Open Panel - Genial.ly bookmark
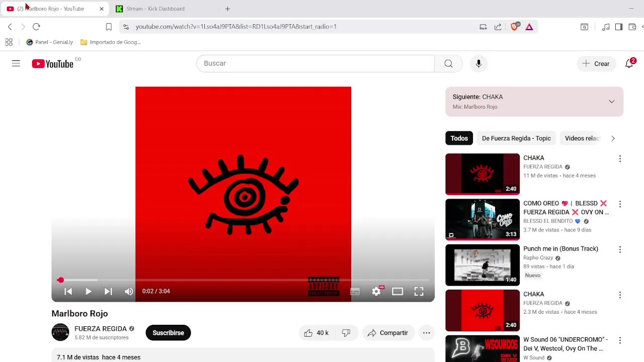The height and width of the screenshot is (362, 644). pos(49,42)
